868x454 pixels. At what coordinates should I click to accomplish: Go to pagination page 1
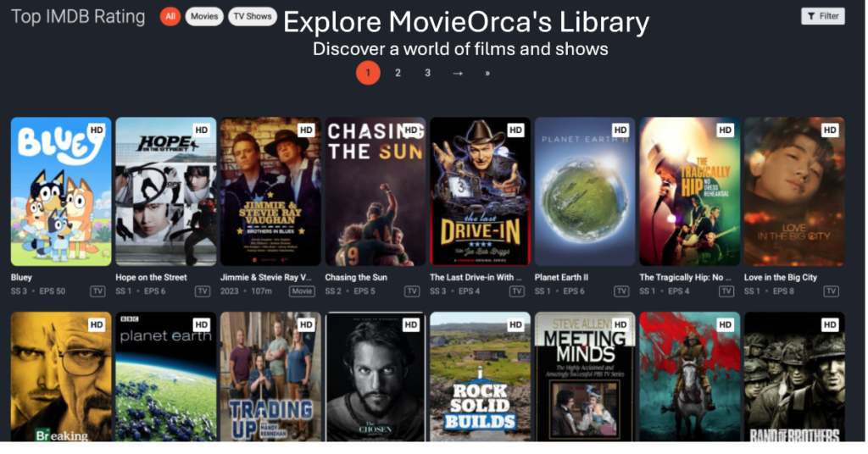[x=368, y=73]
